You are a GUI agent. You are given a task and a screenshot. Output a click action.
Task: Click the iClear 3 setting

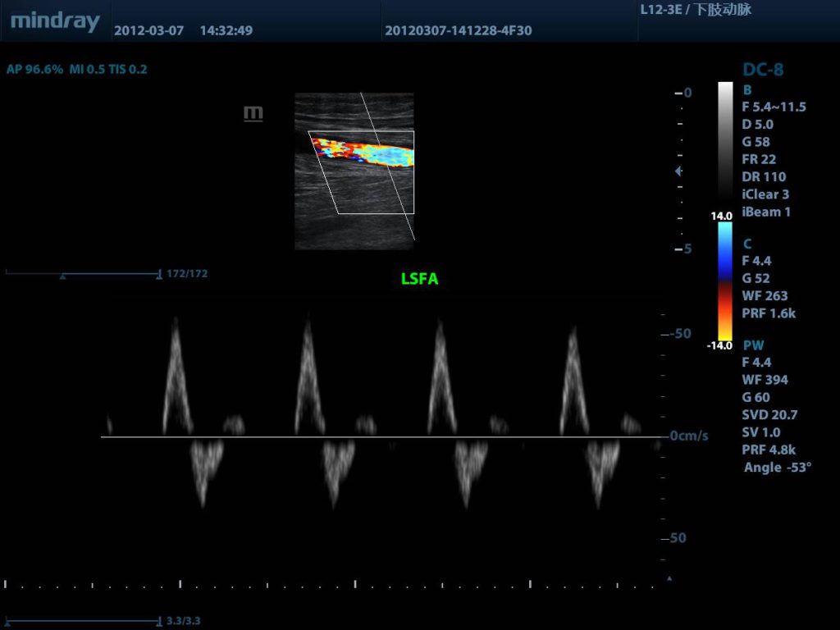[765, 194]
